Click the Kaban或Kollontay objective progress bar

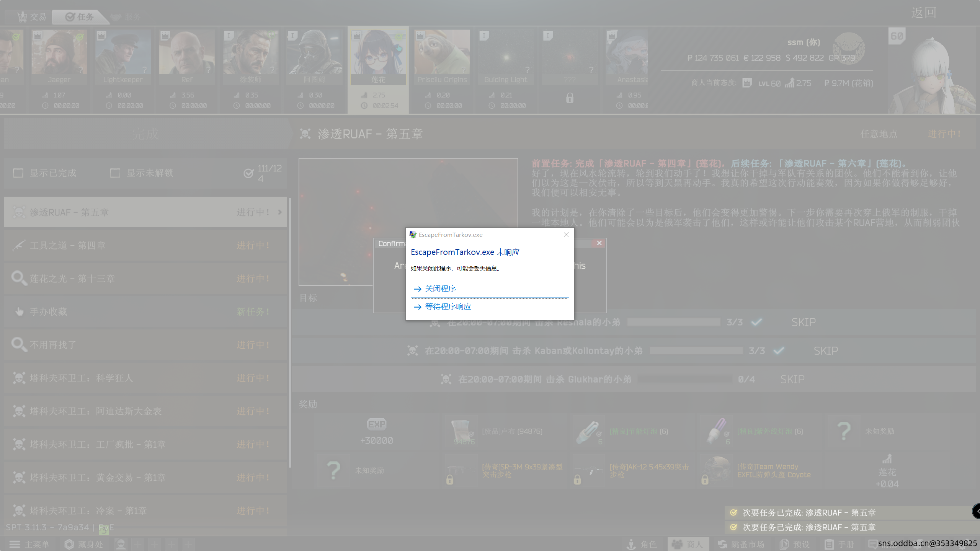696,350
